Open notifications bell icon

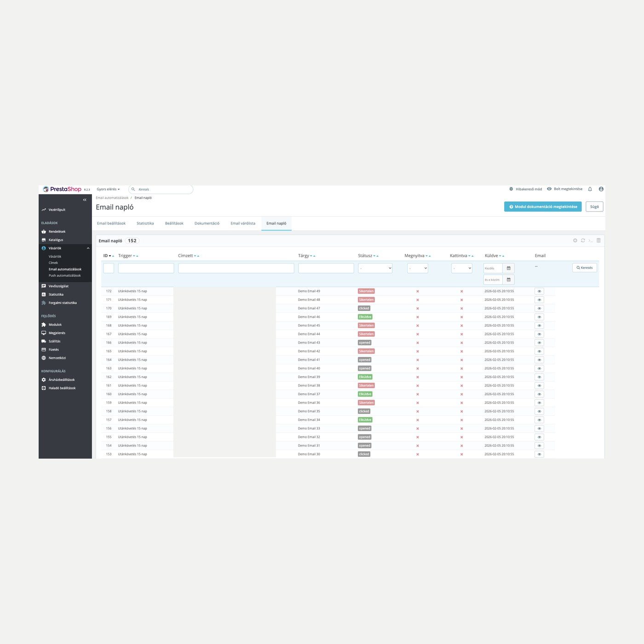590,189
